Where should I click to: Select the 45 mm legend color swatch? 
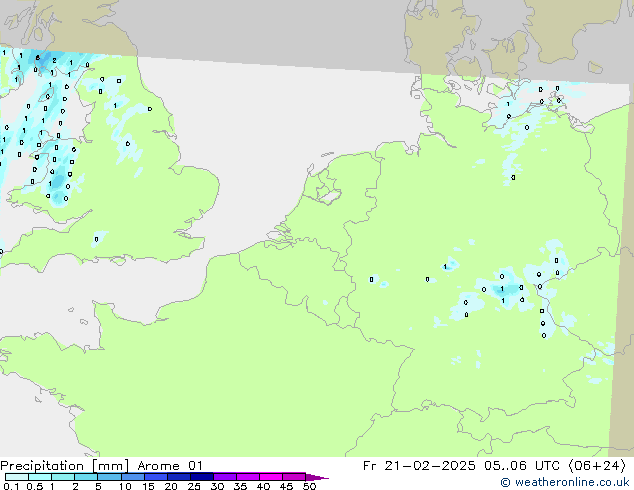(294, 477)
